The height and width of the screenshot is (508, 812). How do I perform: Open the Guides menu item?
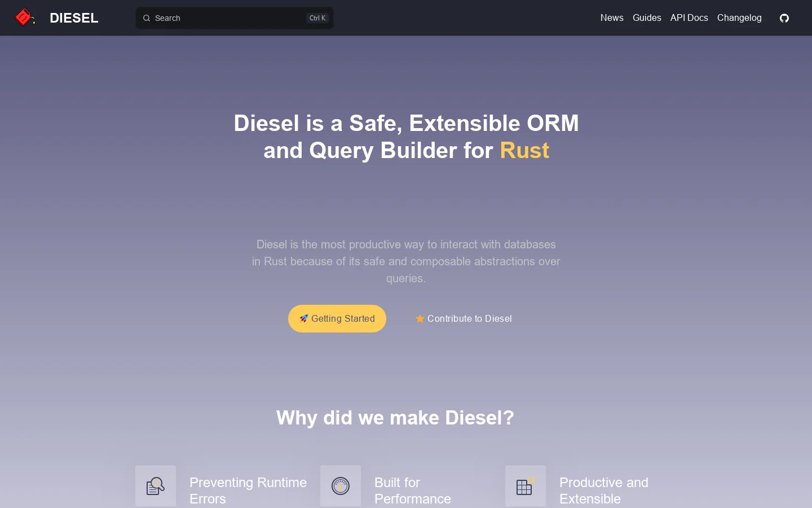click(647, 18)
